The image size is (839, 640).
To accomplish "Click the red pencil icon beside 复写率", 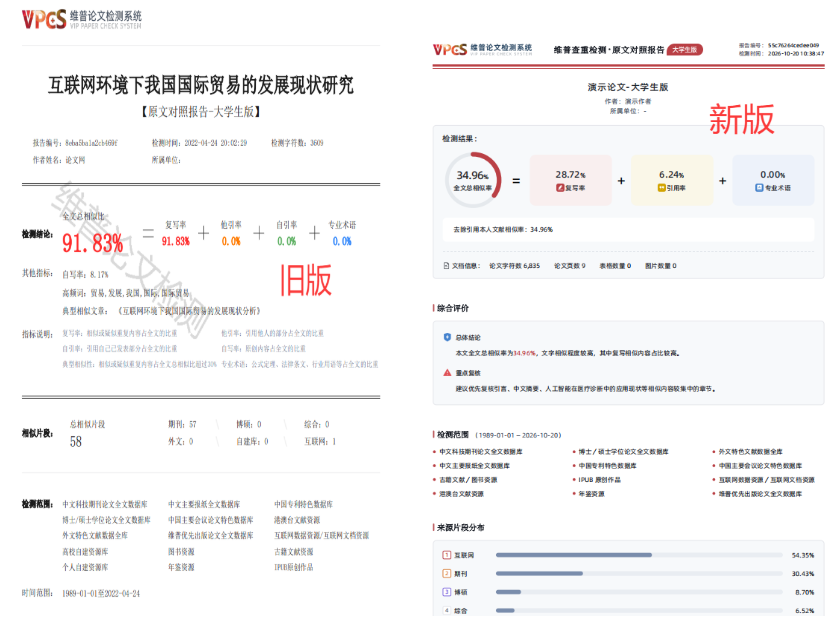I will point(560,188).
